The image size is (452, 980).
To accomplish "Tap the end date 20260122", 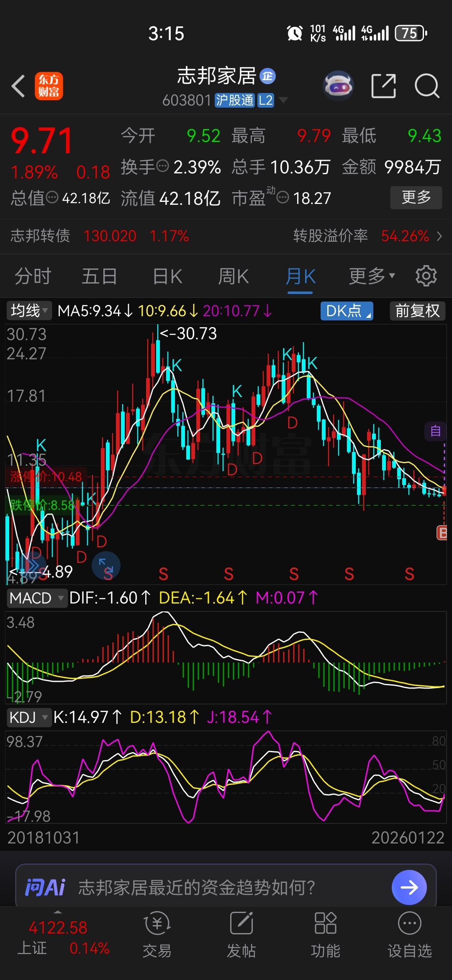I will 408,838.
